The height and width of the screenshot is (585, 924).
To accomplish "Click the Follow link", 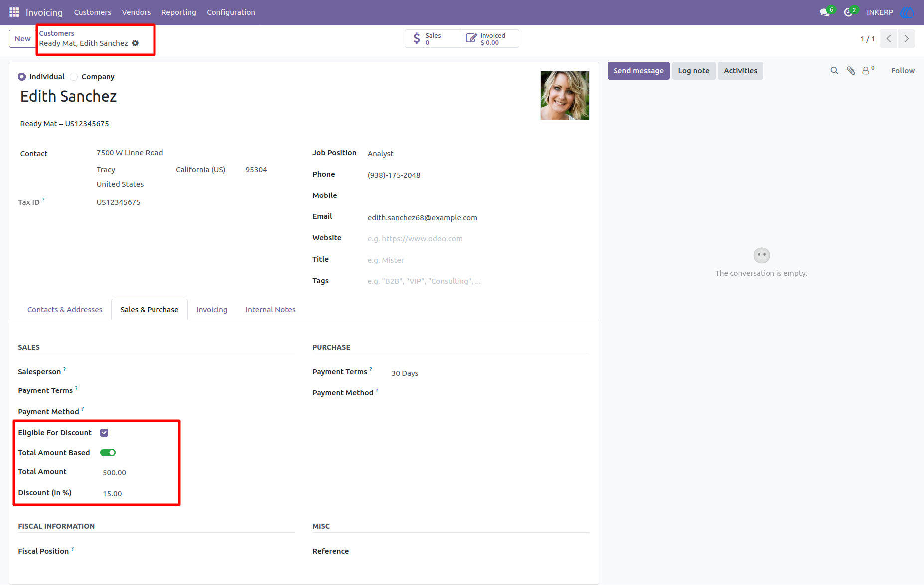I will [903, 71].
